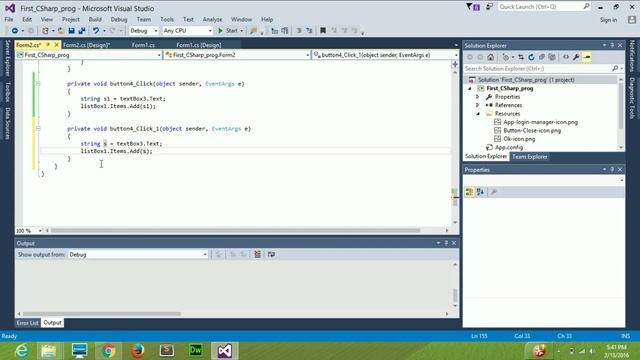
Task: Click the Home icon in Solution Explorer
Action: [491, 57]
